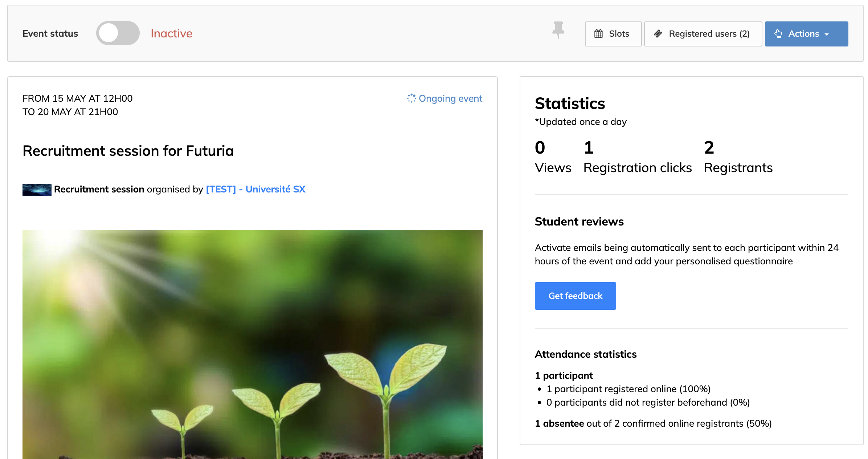
Task: Open the Slots button
Action: point(613,34)
